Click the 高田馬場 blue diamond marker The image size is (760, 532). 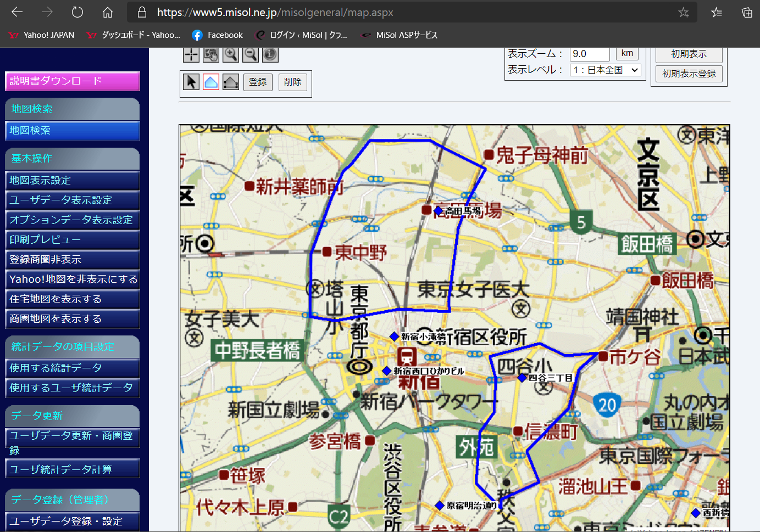tap(438, 210)
